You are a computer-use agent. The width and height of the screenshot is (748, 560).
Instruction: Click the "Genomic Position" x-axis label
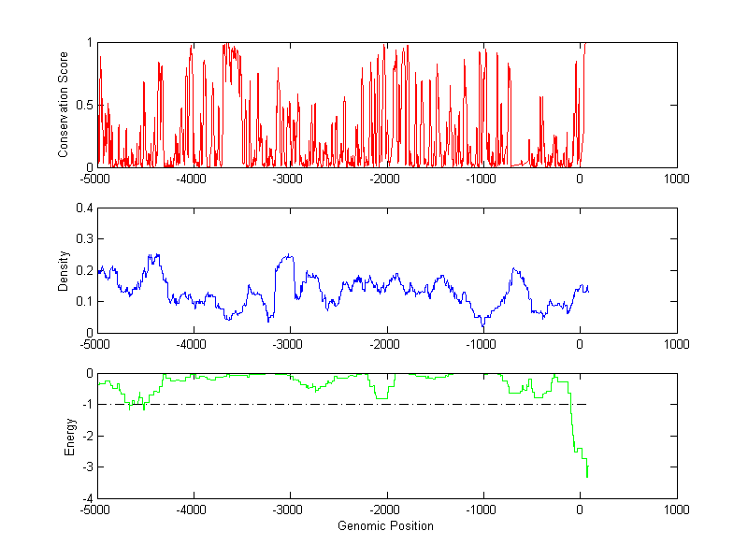coord(385,526)
